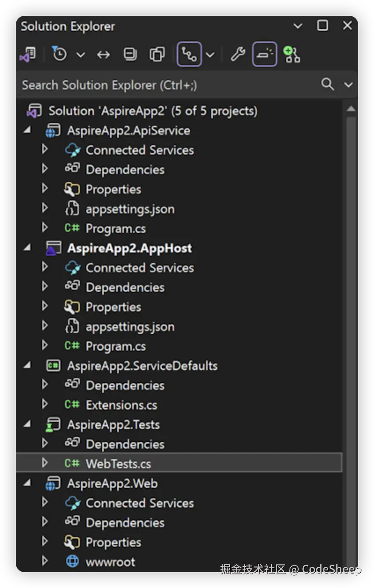Click the Collapse All toolbar icon

(130, 54)
